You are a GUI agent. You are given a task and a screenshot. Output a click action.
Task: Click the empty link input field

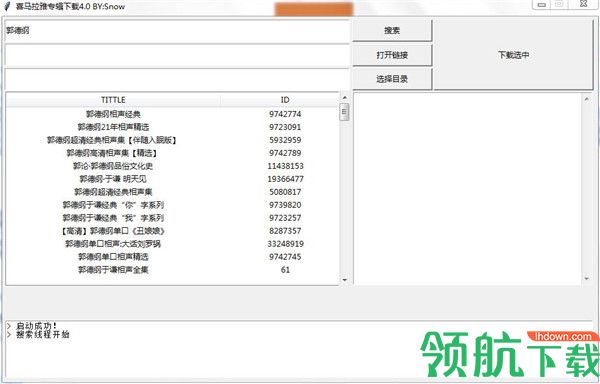click(177, 55)
